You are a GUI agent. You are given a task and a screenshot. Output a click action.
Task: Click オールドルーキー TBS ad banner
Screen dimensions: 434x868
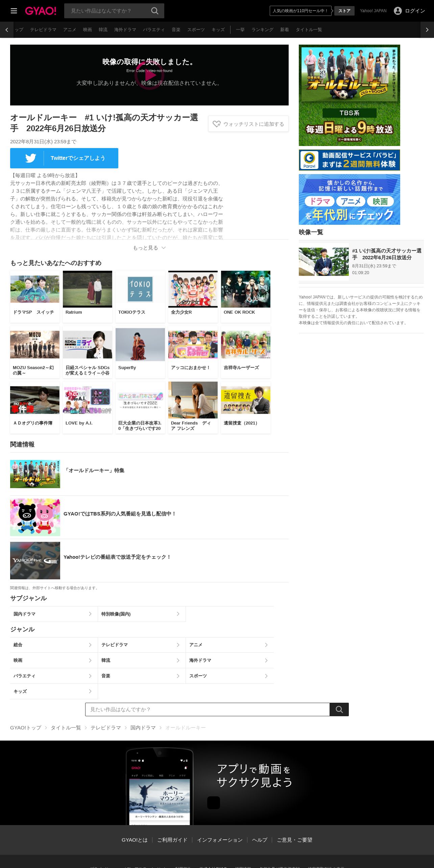[x=349, y=95]
